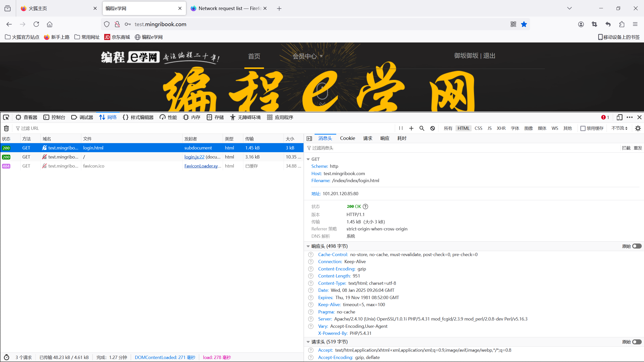Collapse the 响应头 section
The image size is (644, 362).
click(308, 246)
